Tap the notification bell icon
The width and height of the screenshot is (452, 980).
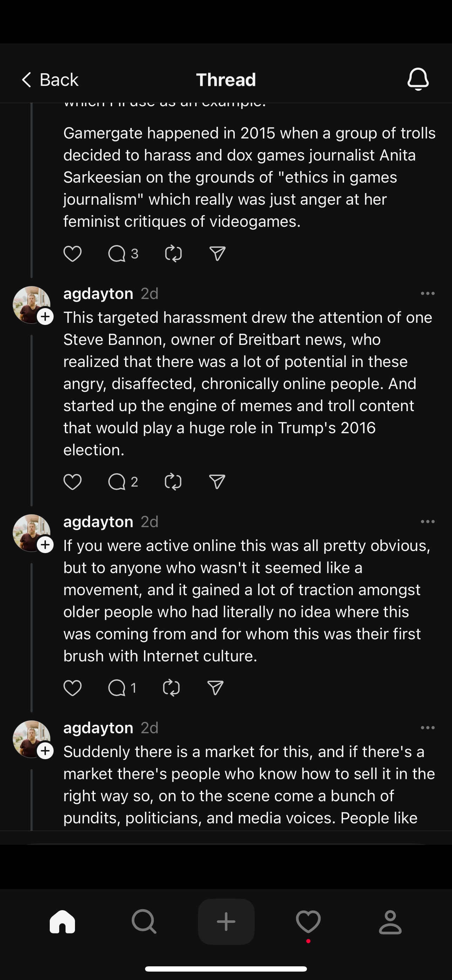418,79
